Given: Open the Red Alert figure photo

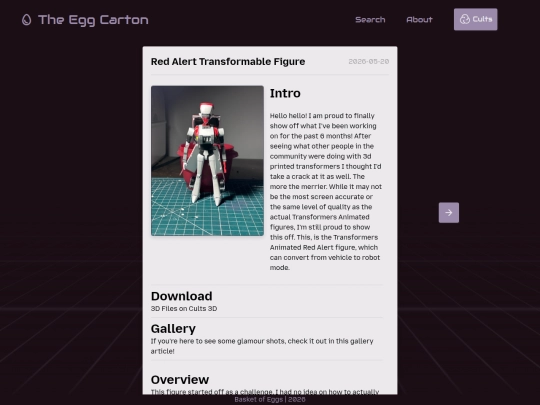Looking at the screenshot, I should [x=207, y=161].
